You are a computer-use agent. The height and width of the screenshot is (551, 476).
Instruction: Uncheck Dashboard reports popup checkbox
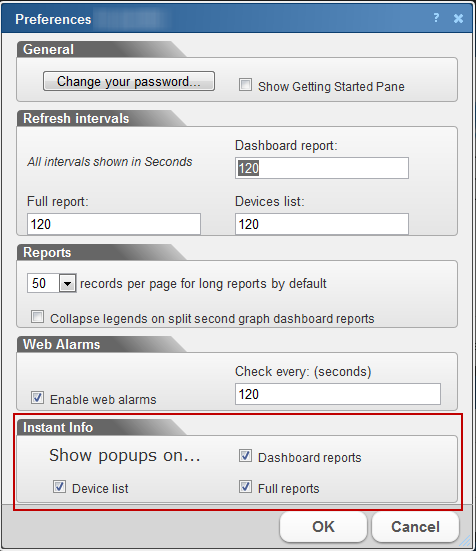pos(245,456)
